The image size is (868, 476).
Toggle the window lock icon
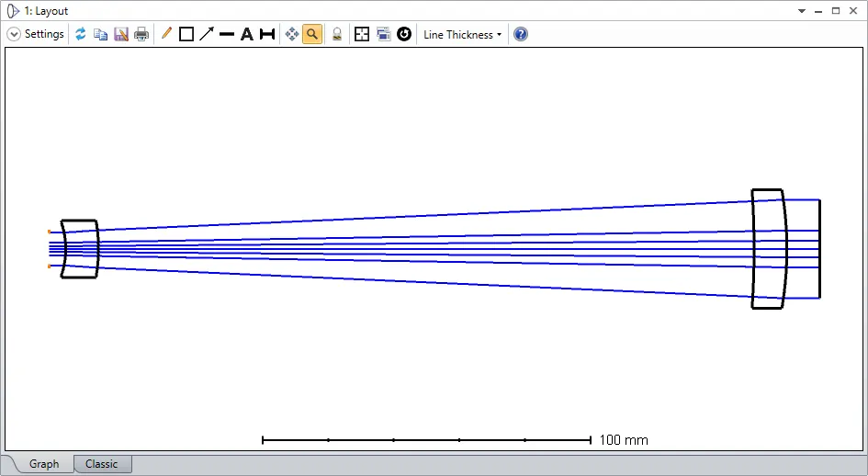pos(337,34)
